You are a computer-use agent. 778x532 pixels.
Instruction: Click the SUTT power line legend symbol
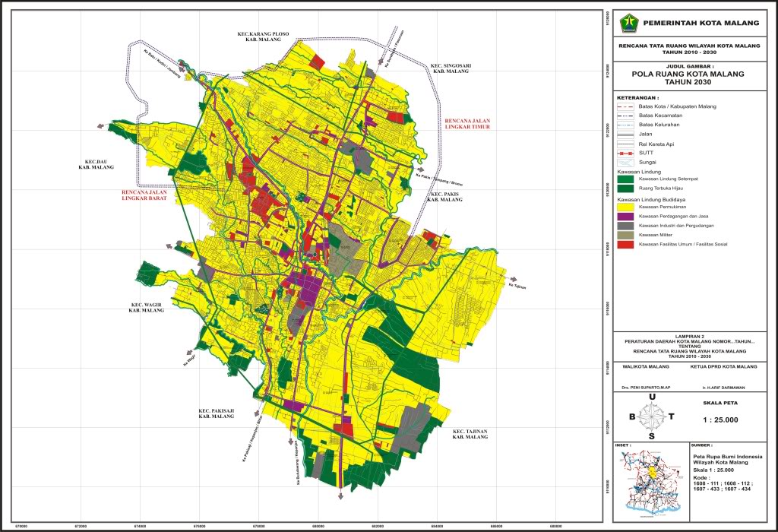click(x=626, y=153)
